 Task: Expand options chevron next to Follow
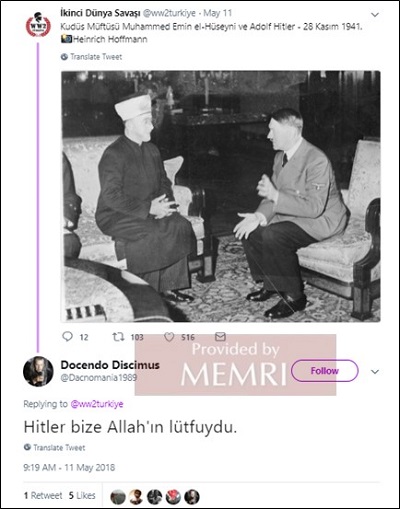point(375,371)
